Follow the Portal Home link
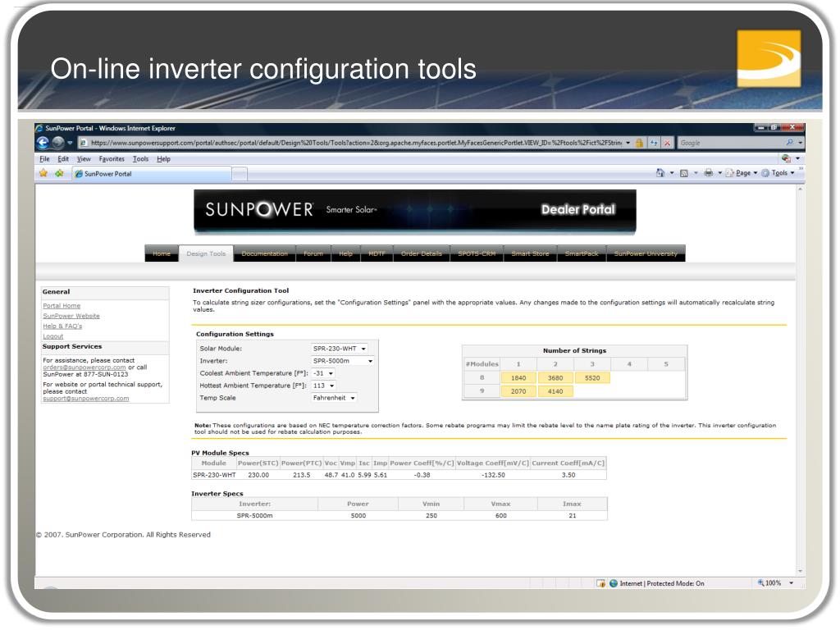Screen dimensions: 840x630 [x=62, y=306]
